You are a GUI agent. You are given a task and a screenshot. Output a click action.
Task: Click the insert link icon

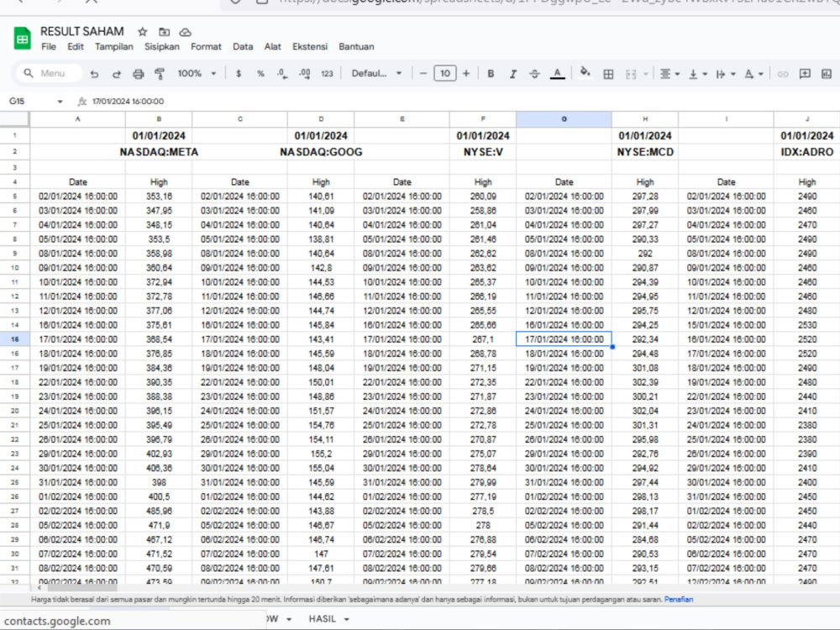click(x=783, y=74)
